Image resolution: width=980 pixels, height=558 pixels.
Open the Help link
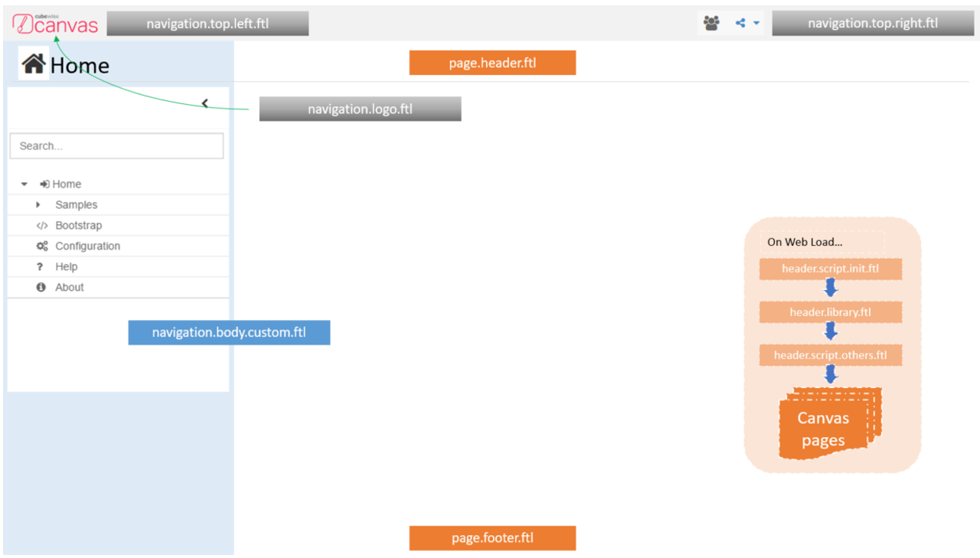point(66,266)
